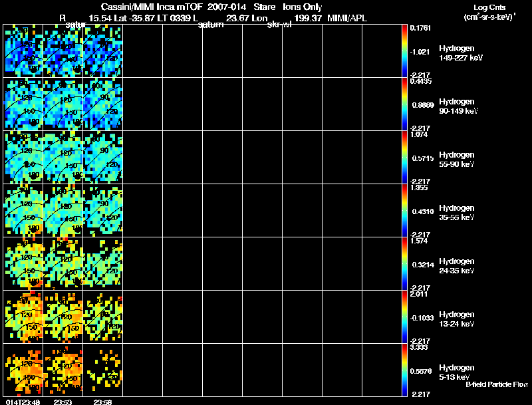Click the 'Ions Only' title text
This screenshot has height=405, width=532.
302,7
